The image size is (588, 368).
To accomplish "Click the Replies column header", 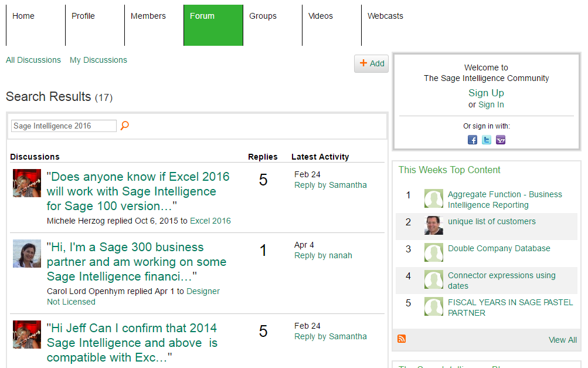I will pyautogui.click(x=263, y=157).
